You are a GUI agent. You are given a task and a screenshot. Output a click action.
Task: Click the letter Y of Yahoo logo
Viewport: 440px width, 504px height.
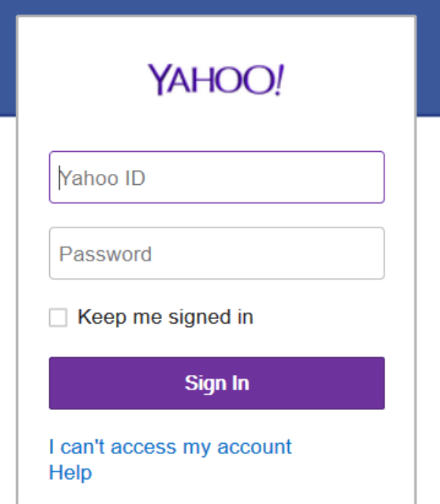pyautogui.click(x=160, y=78)
